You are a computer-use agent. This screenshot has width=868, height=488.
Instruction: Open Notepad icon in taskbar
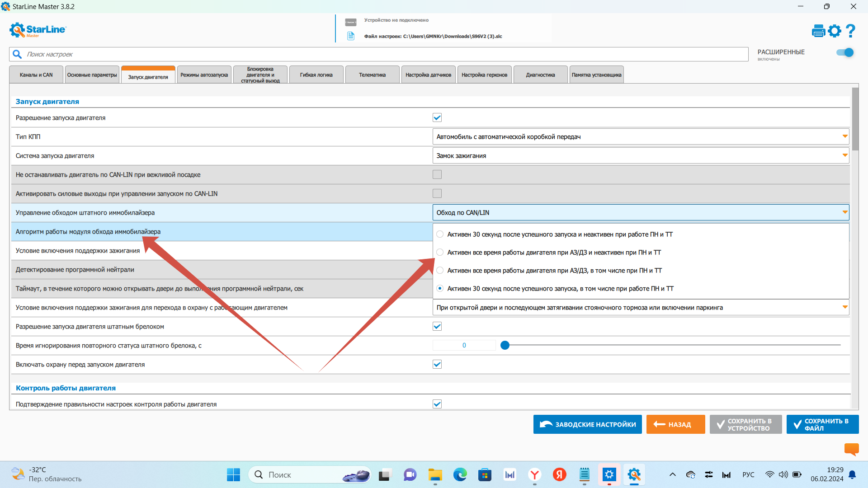tap(585, 474)
